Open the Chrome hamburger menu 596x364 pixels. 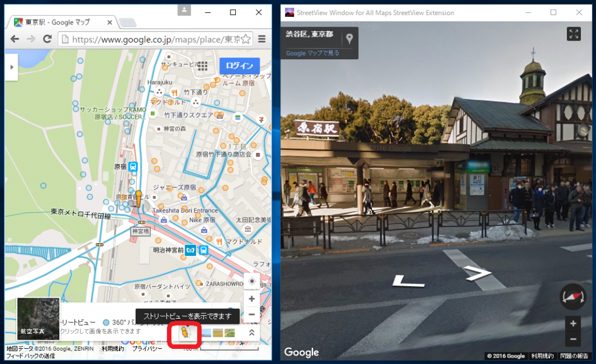[x=262, y=39]
